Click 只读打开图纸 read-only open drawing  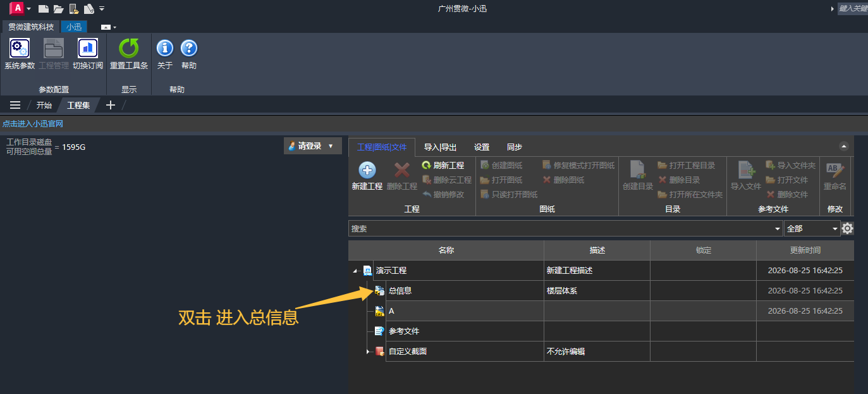pos(509,194)
